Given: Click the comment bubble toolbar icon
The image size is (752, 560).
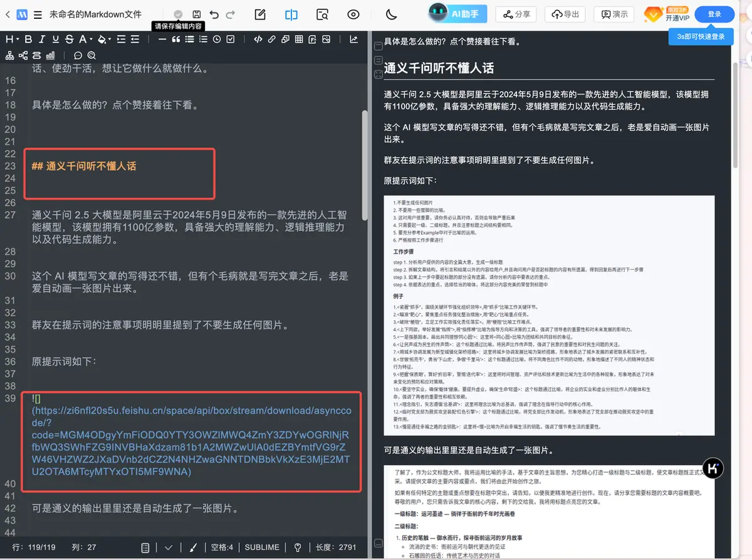Looking at the screenshot, I should click(78, 55).
